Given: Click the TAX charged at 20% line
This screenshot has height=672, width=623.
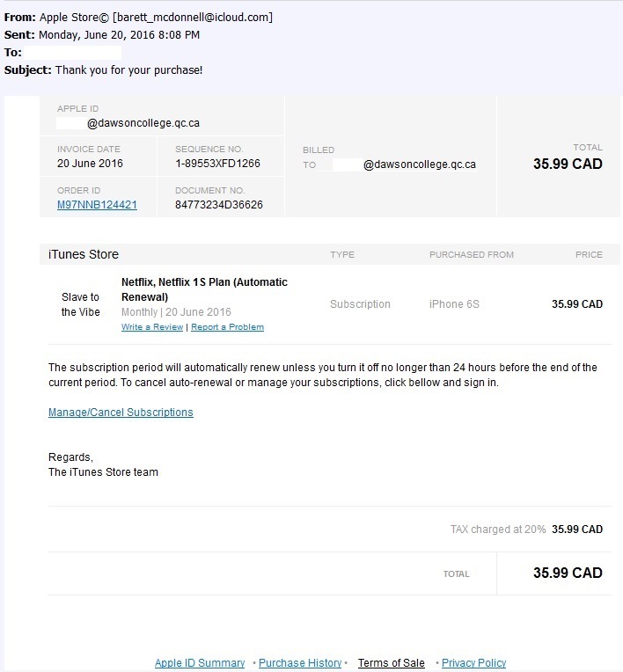Looking at the screenshot, I should point(526,530).
